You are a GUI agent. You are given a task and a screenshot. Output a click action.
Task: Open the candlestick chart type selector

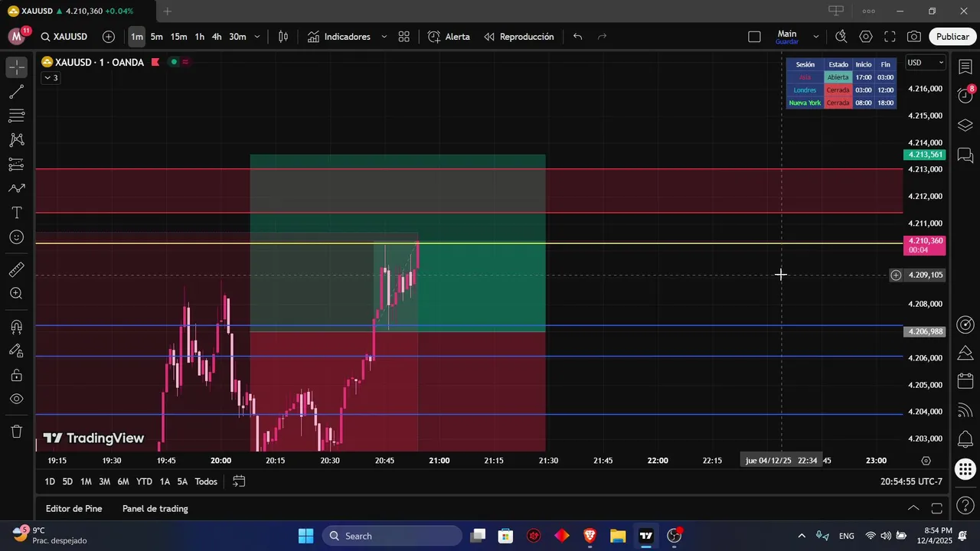click(283, 37)
